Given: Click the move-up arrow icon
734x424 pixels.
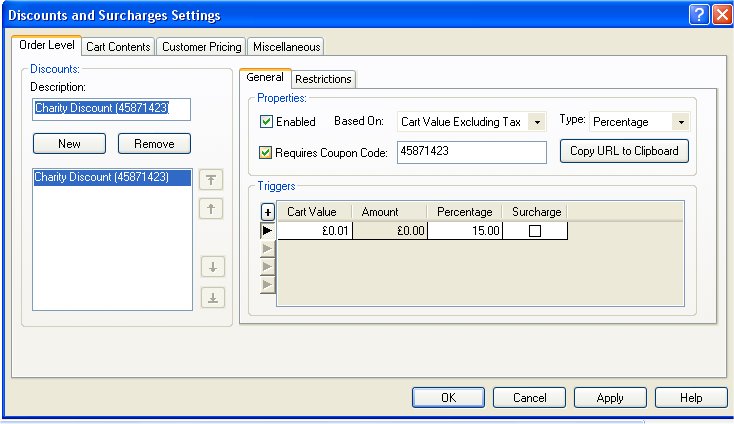Looking at the screenshot, I should pyautogui.click(x=212, y=209).
